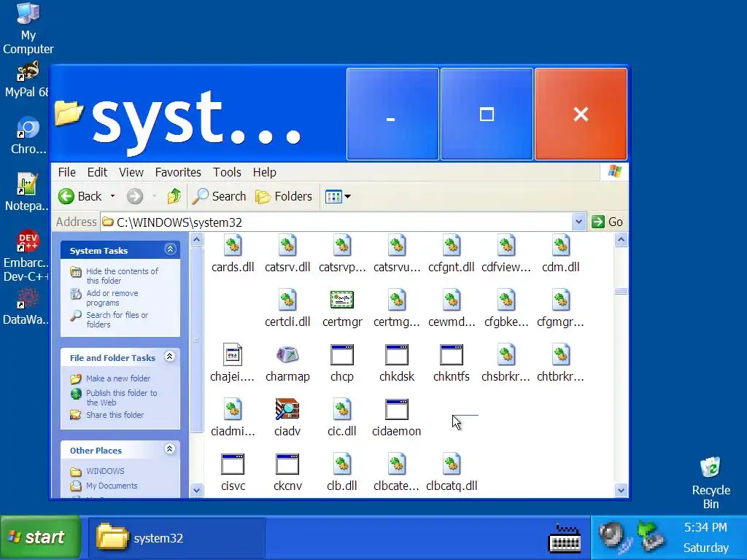Select the cidaemon program icon

(x=397, y=410)
